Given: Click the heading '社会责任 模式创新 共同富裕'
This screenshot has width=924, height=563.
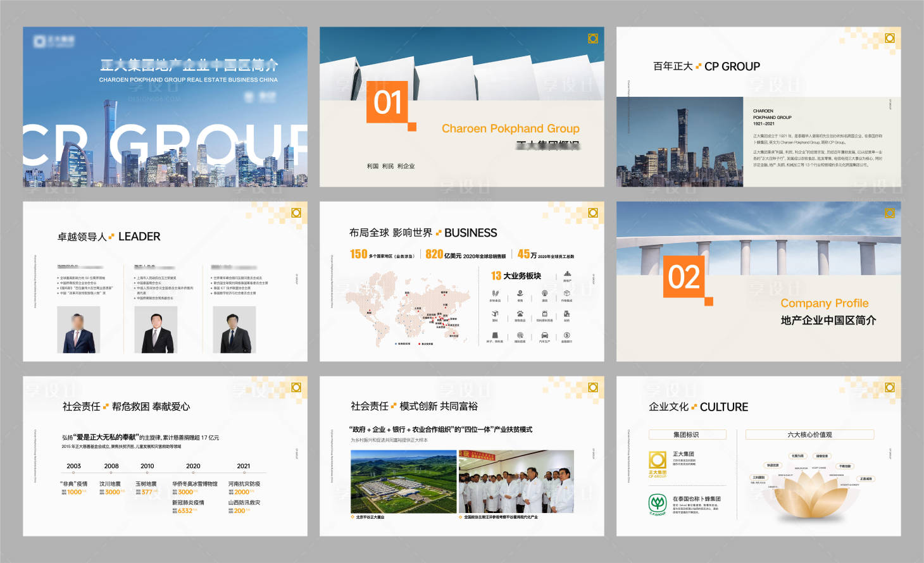Looking at the screenshot, I should [x=414, y=406].
